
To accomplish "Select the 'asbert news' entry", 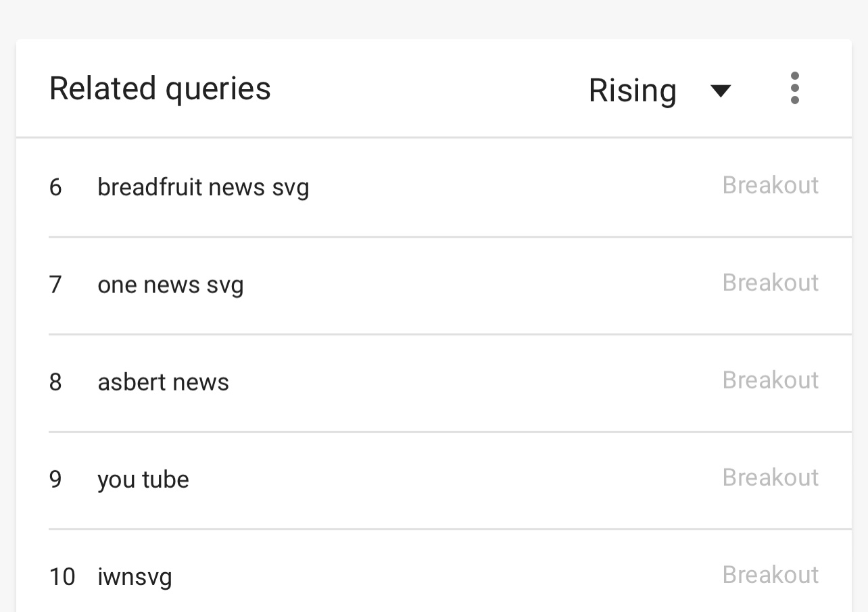I will [163, 382].
